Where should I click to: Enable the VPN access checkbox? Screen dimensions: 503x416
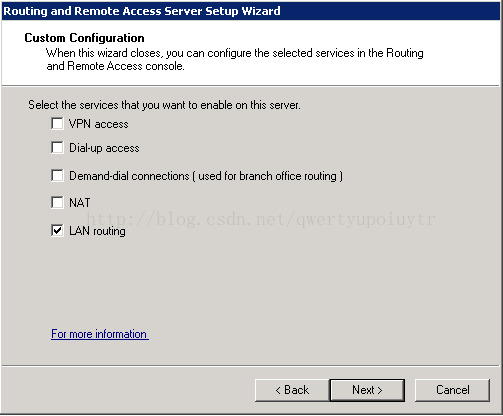[57, 124]
